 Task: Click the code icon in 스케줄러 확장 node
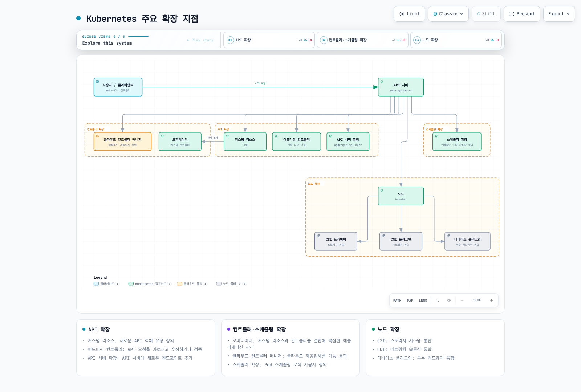tap(436, 136)
